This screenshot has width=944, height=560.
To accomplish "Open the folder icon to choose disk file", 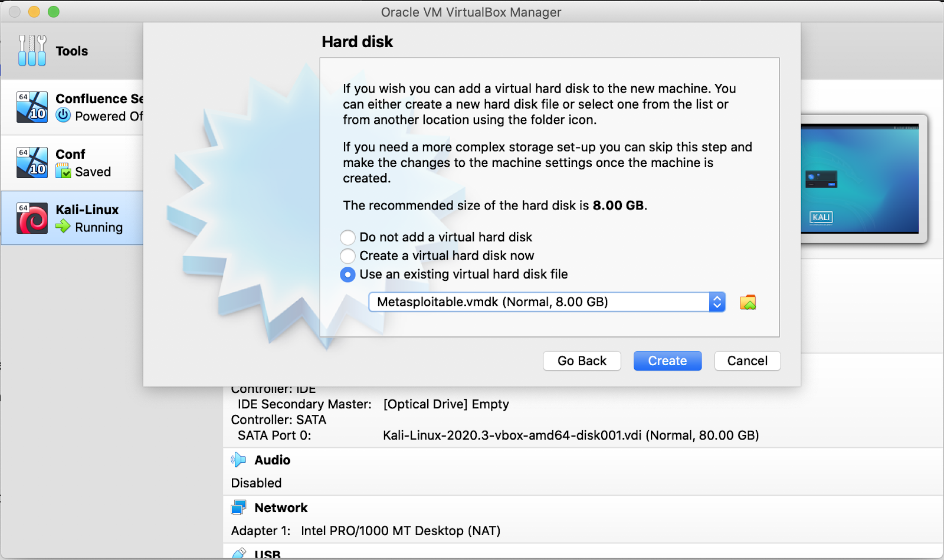I will [x=748, y=302].
